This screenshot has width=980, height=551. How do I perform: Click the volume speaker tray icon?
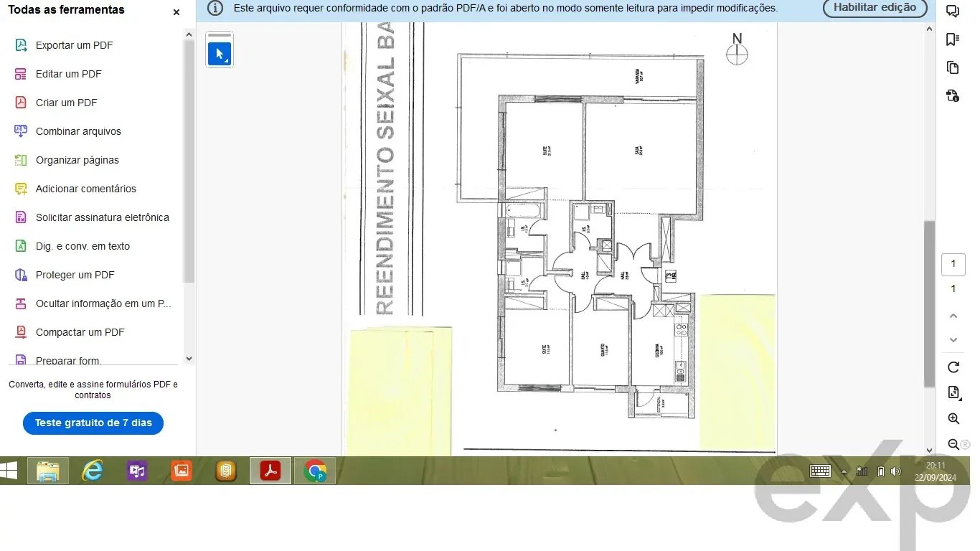pos(895,471)
